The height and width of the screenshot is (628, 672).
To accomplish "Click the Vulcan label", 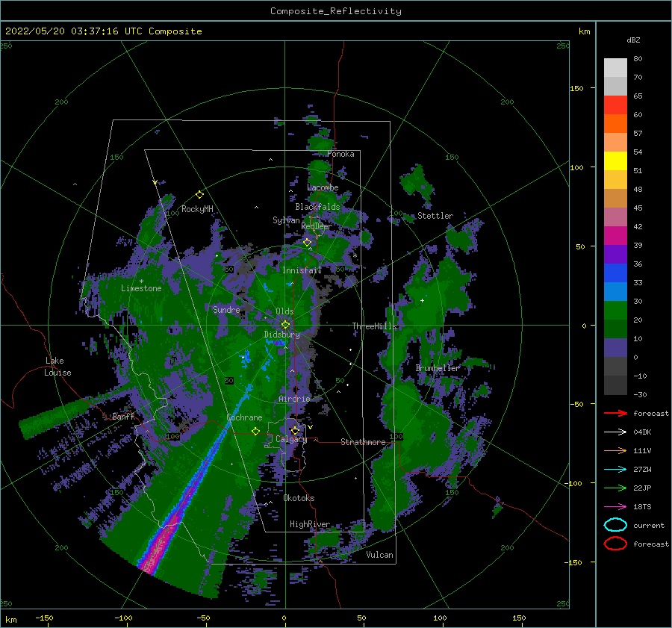I will pos(379,555).
